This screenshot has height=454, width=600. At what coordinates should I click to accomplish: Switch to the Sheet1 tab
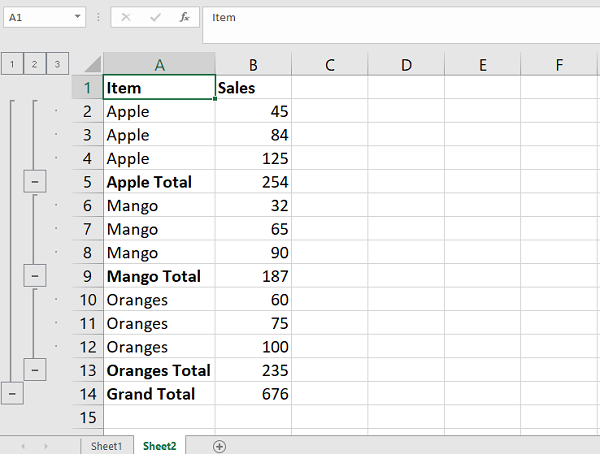[106, 446]
